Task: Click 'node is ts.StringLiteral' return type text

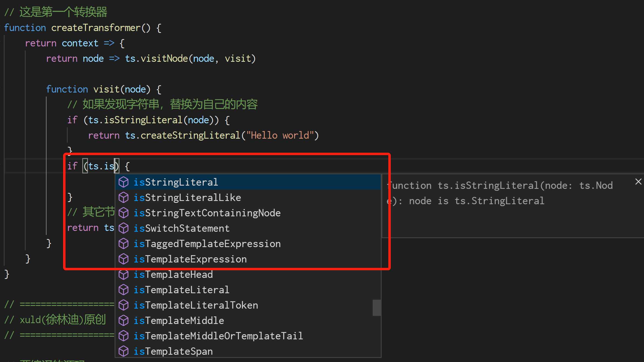Action: 477,201
